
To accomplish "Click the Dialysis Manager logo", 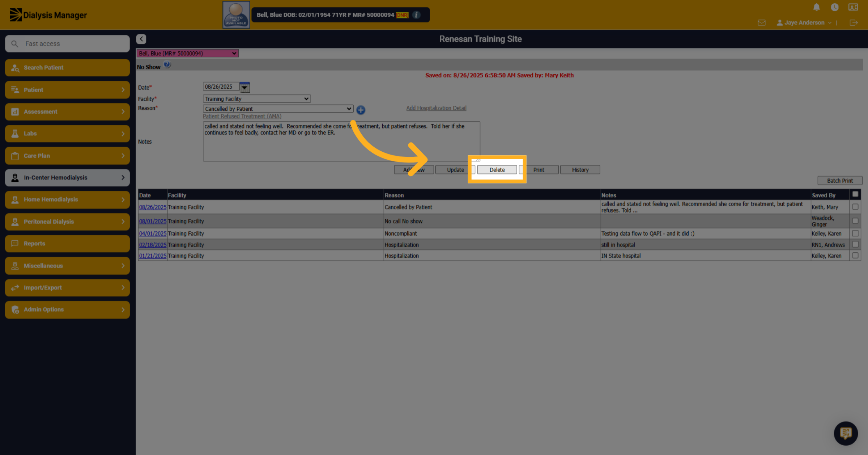I will pyautogui.click(x=48, y=15).
